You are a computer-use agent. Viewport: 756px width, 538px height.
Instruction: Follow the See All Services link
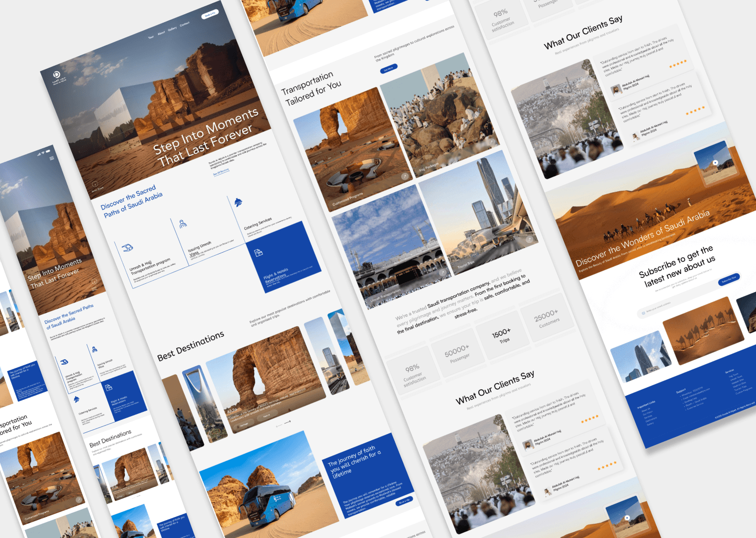click(x=221, y=172)
